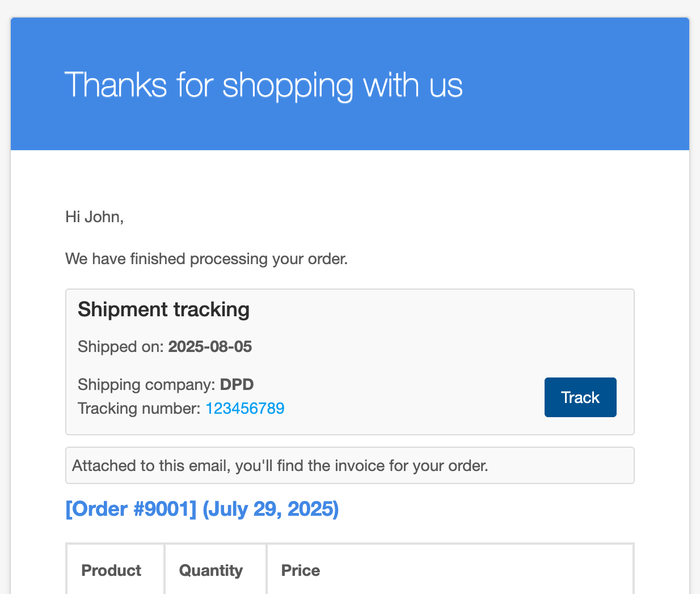This screenshot has width=700, height=594.
Task: Open the Order #9001 link
Action: click(131, 509)
